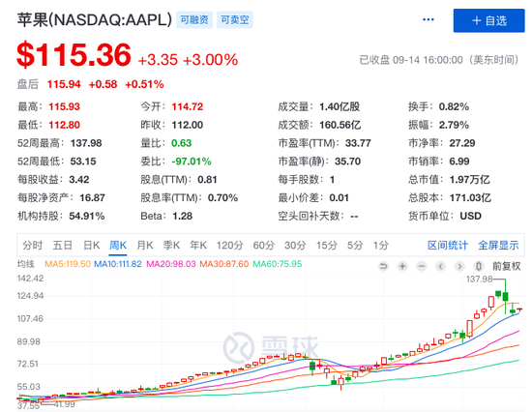The image size is (532, 412).
Task: Click the 机构持股 value 54.91%
Action: (x=87, y=216)
